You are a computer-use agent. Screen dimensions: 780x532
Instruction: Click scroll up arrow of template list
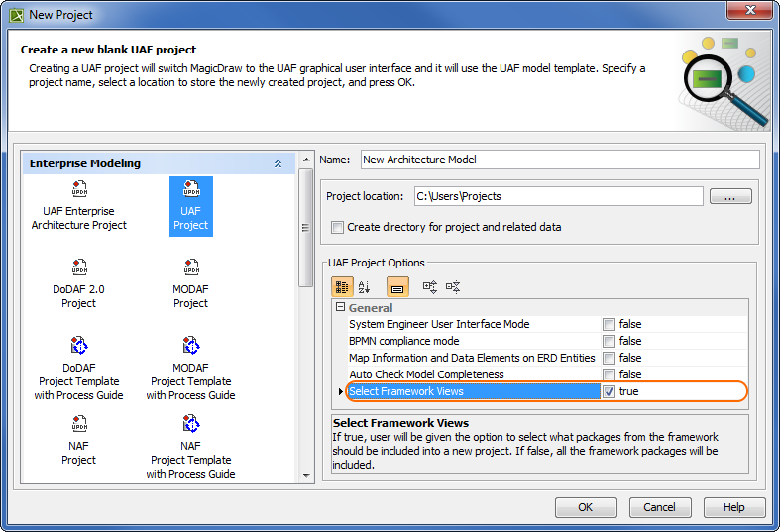point(306,160)
